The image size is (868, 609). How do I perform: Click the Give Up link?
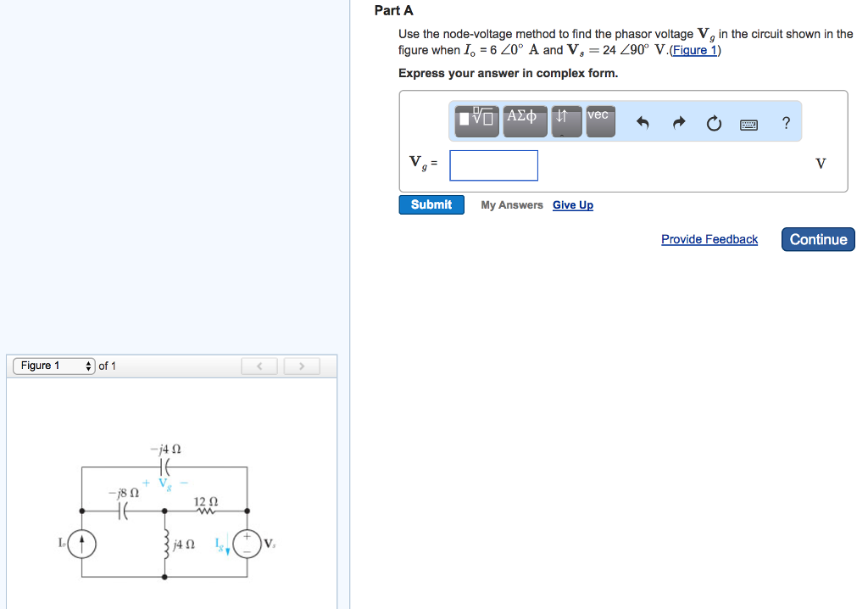tap(572, 204)
